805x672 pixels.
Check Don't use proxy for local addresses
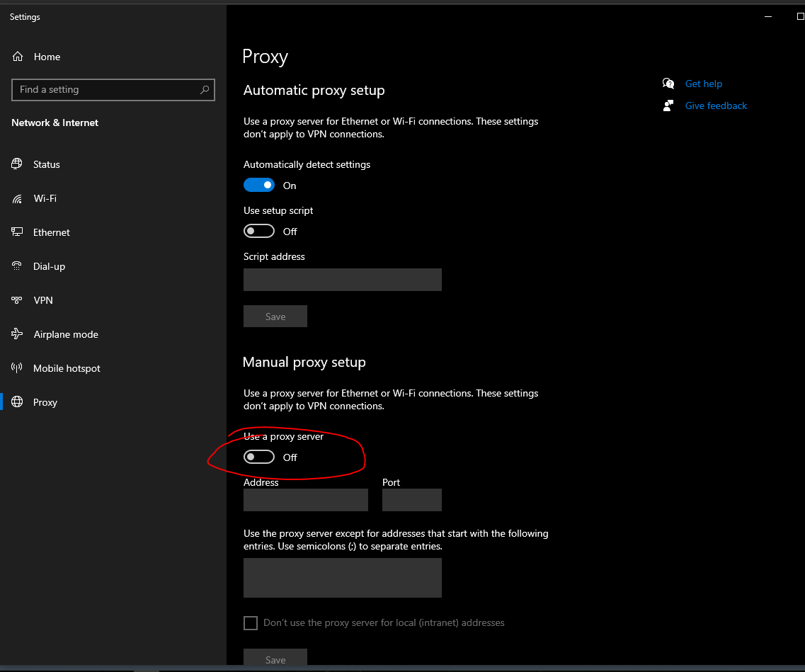[x=251, y=623]
